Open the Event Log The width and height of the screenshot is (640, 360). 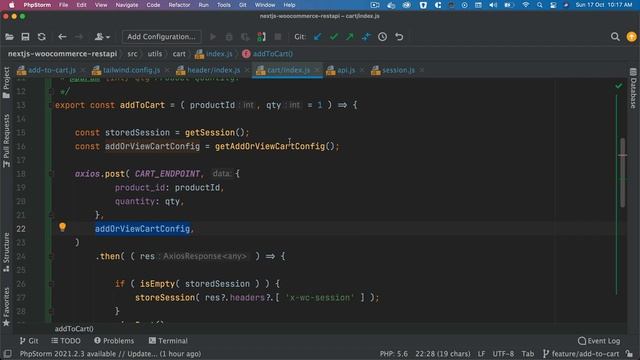tap(599, 341)
